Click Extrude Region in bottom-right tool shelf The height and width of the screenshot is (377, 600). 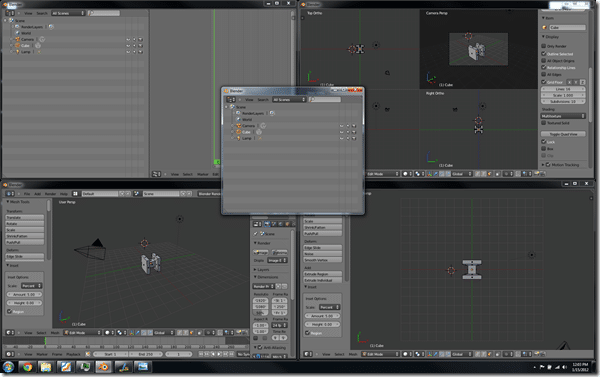323,274
